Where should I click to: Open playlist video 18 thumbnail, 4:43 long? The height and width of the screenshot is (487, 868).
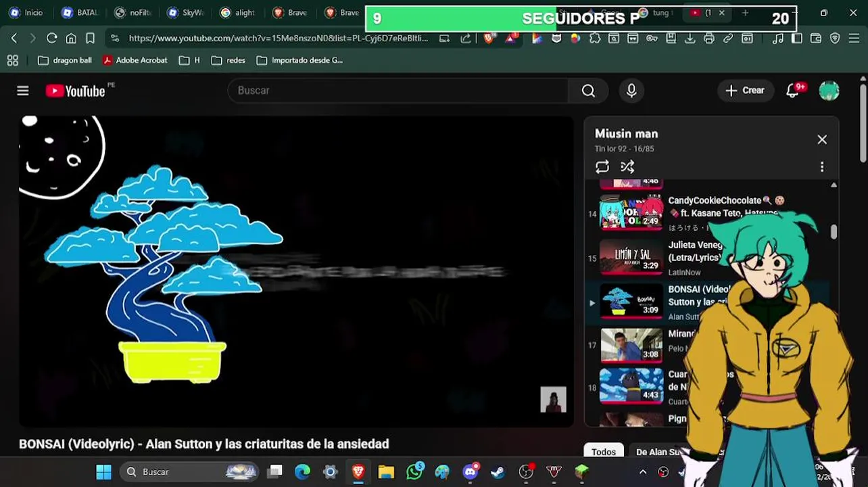[x=631, y=386]
